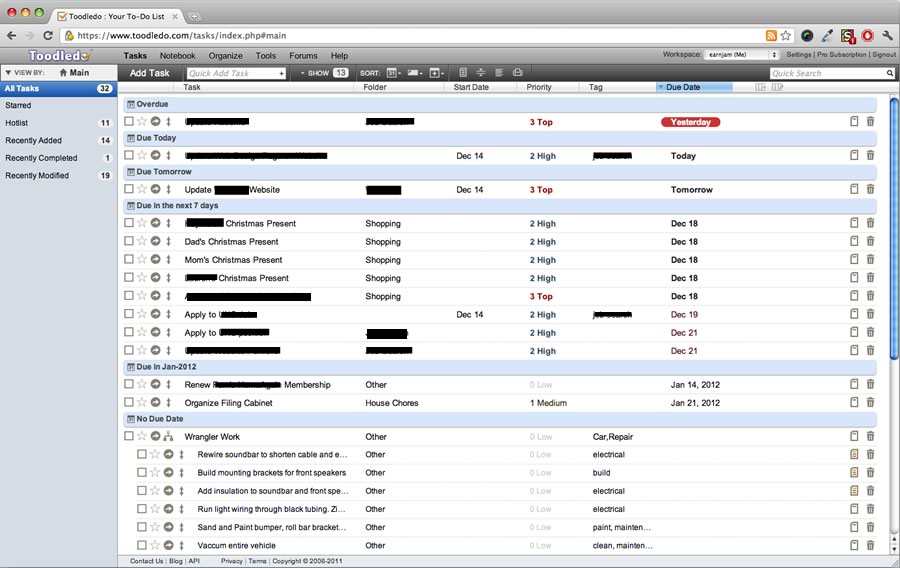Image resolution: width=900 pixels, height=568 pixels.
Task: Star the Dad's Christmas Present task
Action: coord(142,242)
